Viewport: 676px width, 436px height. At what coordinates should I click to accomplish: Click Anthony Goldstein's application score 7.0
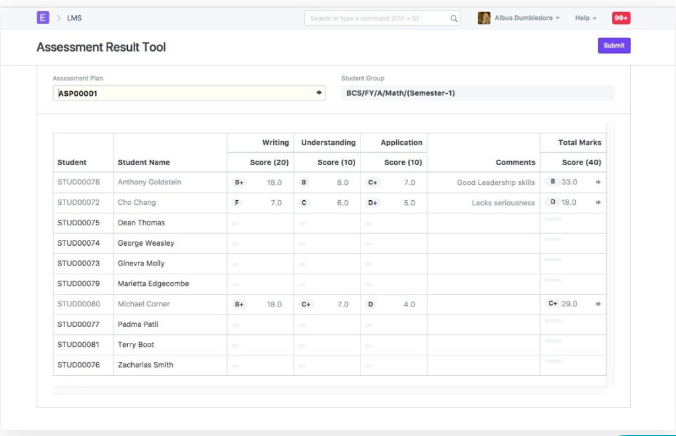click(x=409, y=182)
